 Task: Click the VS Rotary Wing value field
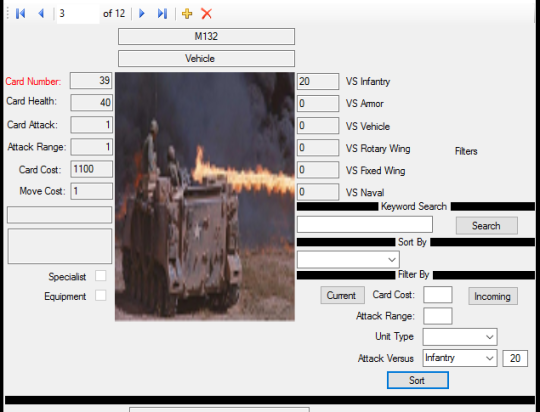(318, 148)
